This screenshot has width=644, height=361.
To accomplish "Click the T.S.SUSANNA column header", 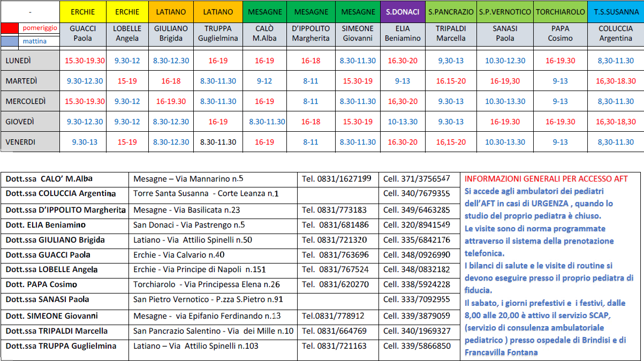I will click(x=615, y=12).
